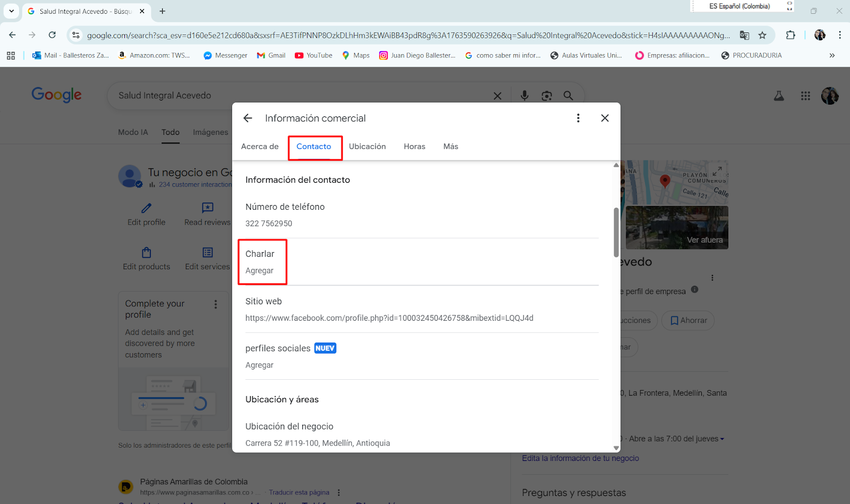This screenshot has width=850, height=504.
Task: Open the three-dot menu in the dialog header
Action: click(578, 118)
